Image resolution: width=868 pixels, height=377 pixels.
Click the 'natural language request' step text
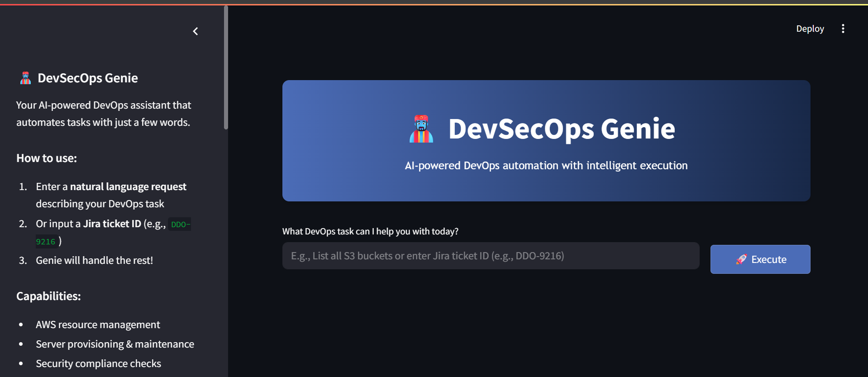click(x=128, y=186)
